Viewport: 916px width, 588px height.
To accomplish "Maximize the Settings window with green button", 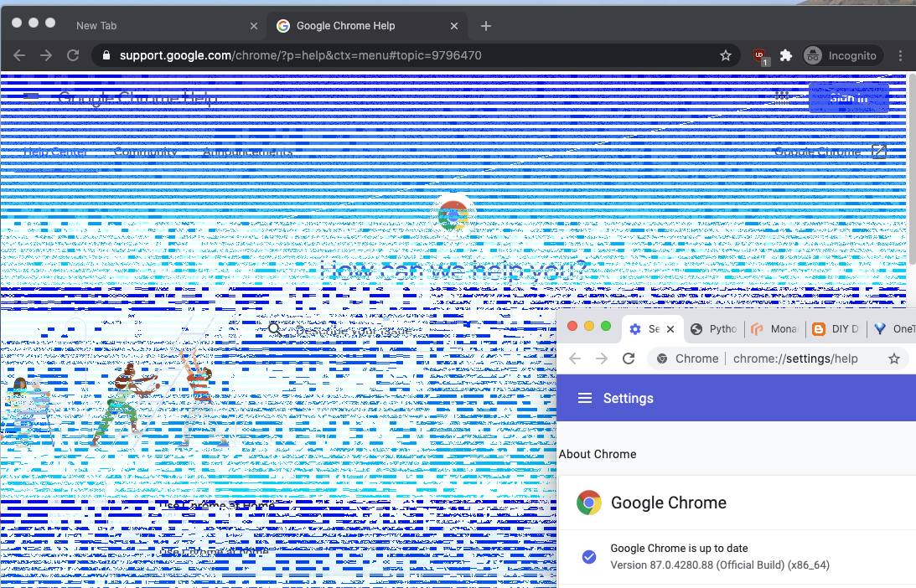I will tap(606, 327).
